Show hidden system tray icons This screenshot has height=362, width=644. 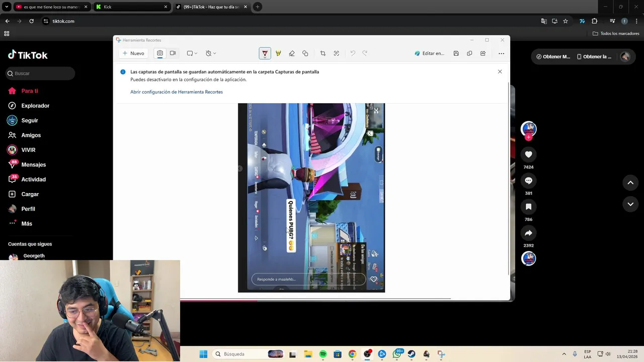pos(564,354)
